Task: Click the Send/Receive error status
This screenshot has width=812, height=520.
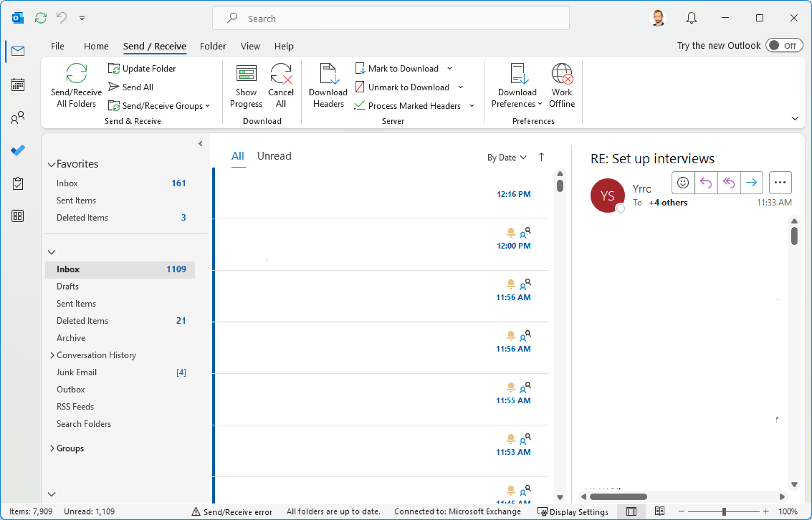Action: (x=232, y=512)
